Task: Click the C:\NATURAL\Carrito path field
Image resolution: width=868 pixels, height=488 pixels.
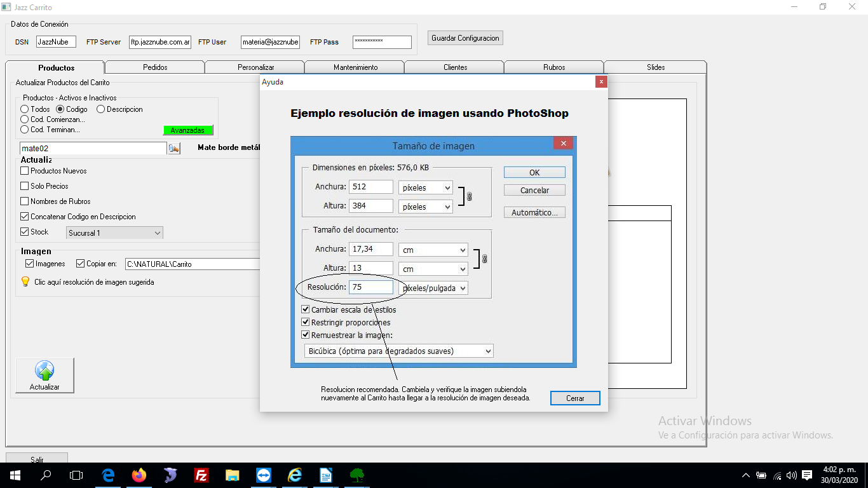Action: (193, 264)
